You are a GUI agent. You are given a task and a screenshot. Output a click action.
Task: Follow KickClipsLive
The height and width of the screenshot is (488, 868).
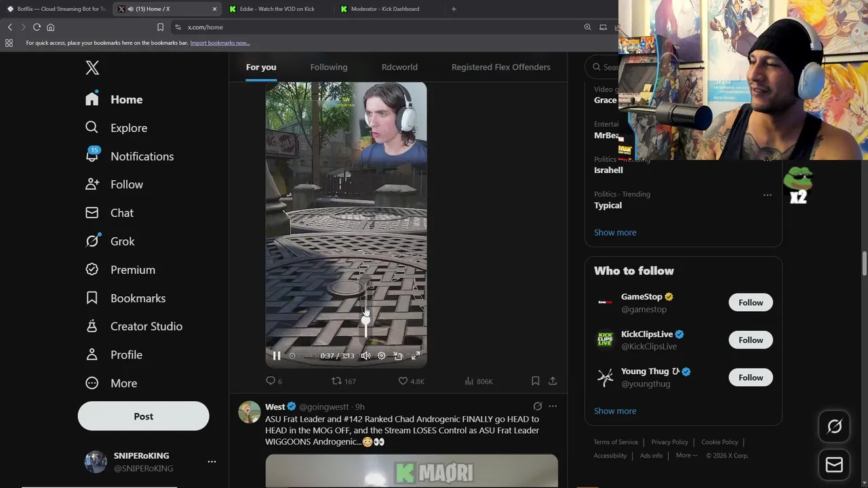[751, 340]
